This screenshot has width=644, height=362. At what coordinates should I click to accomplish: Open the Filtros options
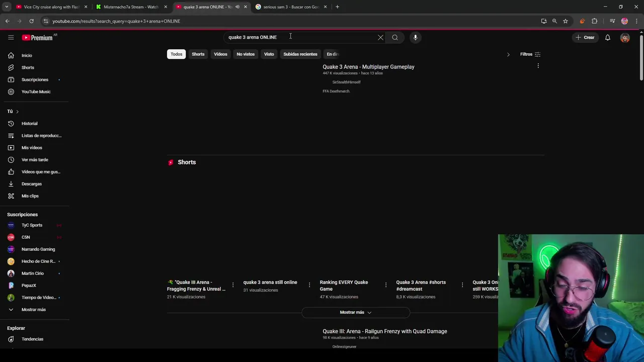[530, 54]
